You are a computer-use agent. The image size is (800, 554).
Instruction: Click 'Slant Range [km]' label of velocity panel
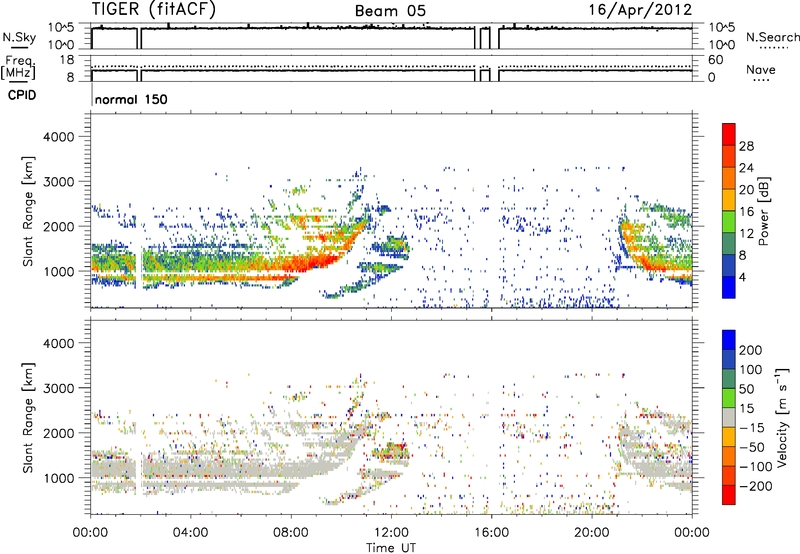click(x=28, y=418)
